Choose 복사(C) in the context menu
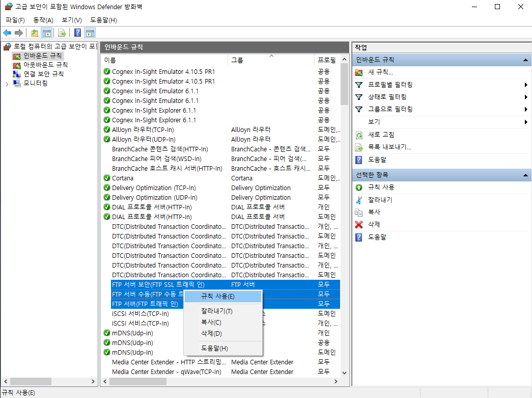Screen dimensions: 532x398 point(223,322)
